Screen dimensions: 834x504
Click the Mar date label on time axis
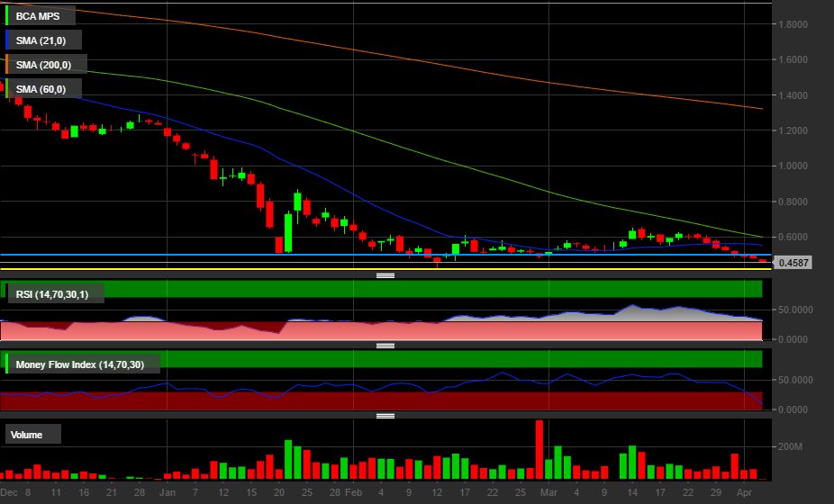[x=548, y=492]
